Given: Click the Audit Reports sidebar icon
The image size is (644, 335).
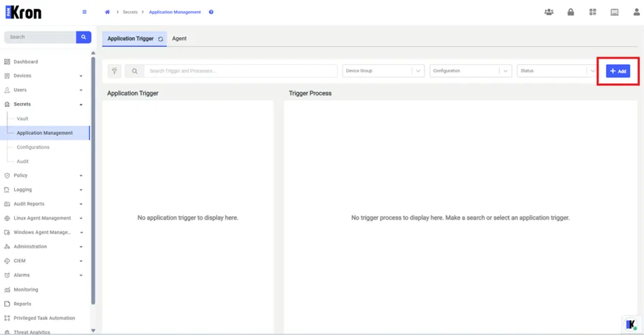Looking at the screenshot, I should click(x=7, y=204).
